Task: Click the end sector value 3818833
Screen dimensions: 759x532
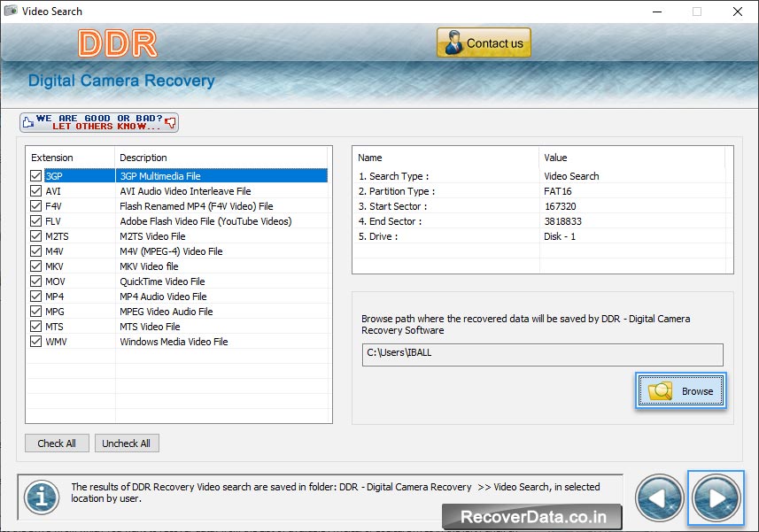Action: click(x=562, y=221)
